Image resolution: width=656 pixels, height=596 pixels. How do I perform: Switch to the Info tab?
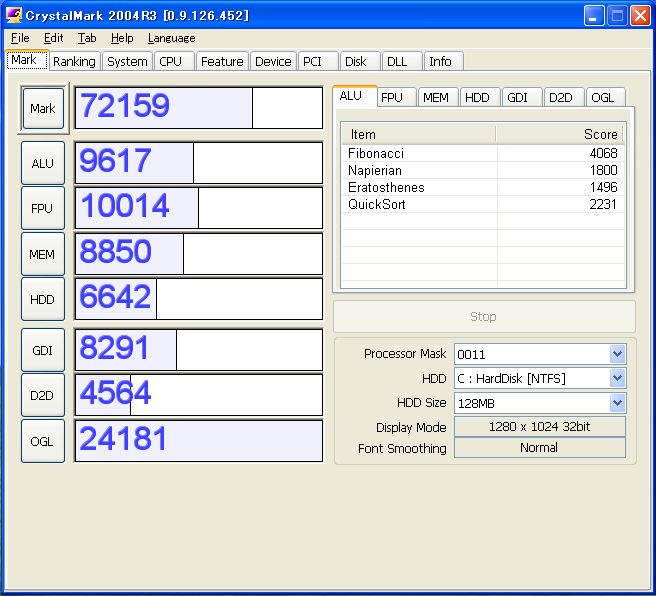pos(443,61)
